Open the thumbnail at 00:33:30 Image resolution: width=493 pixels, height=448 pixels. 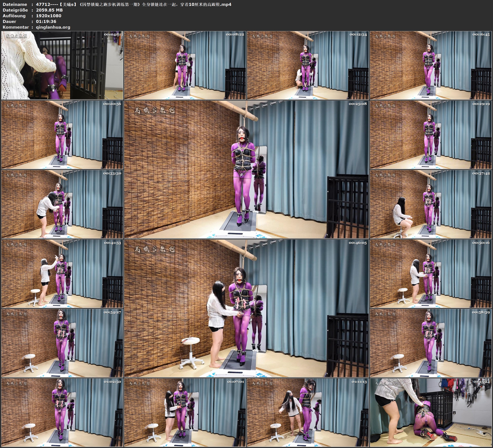(x=62, y=204)
